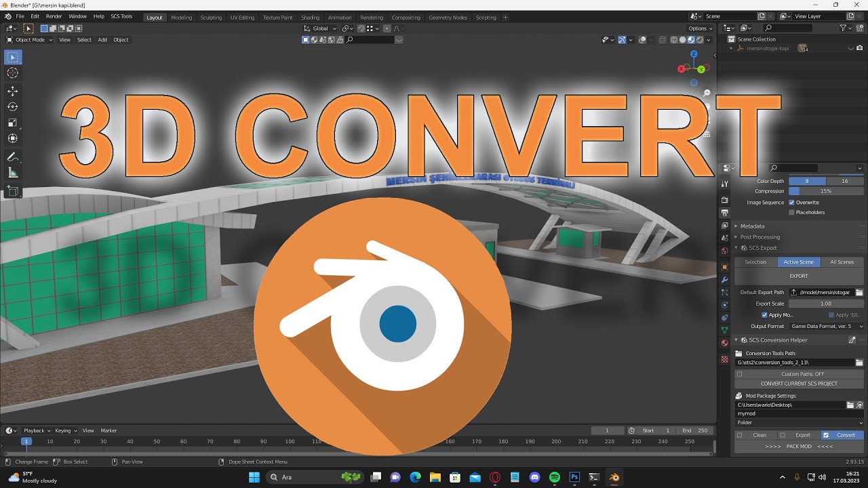Open the Folder package type dropdown

click(x=800, y=423)
